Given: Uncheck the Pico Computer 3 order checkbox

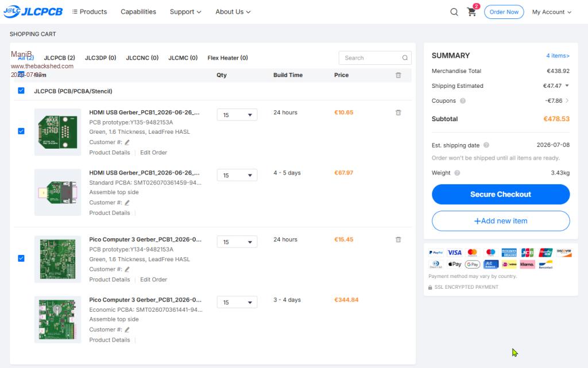Looking at the screenshot, I should click(21, 258).
